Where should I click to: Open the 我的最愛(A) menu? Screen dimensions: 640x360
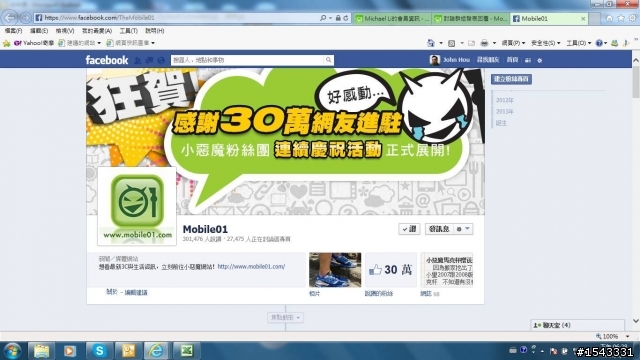(x=97, y=31)
